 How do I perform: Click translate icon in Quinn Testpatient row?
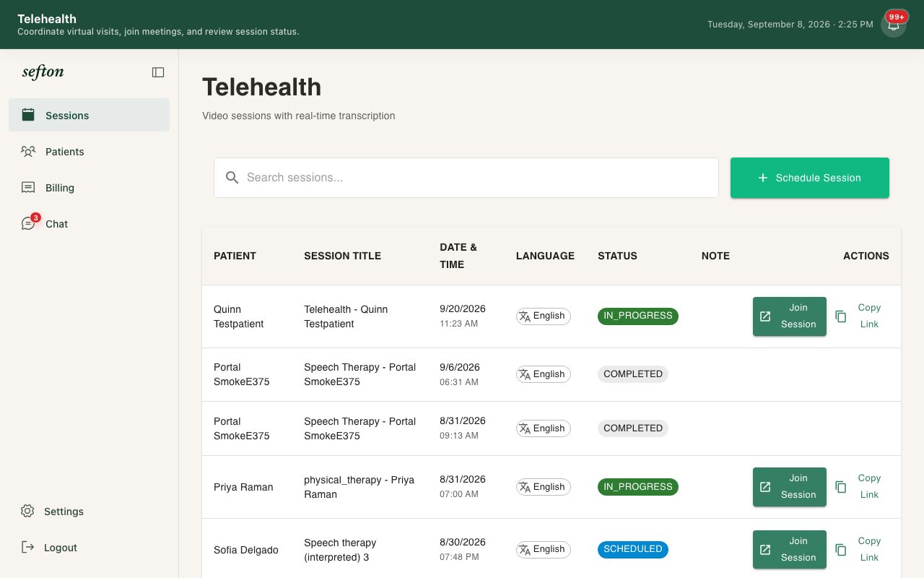pos(525,316)
